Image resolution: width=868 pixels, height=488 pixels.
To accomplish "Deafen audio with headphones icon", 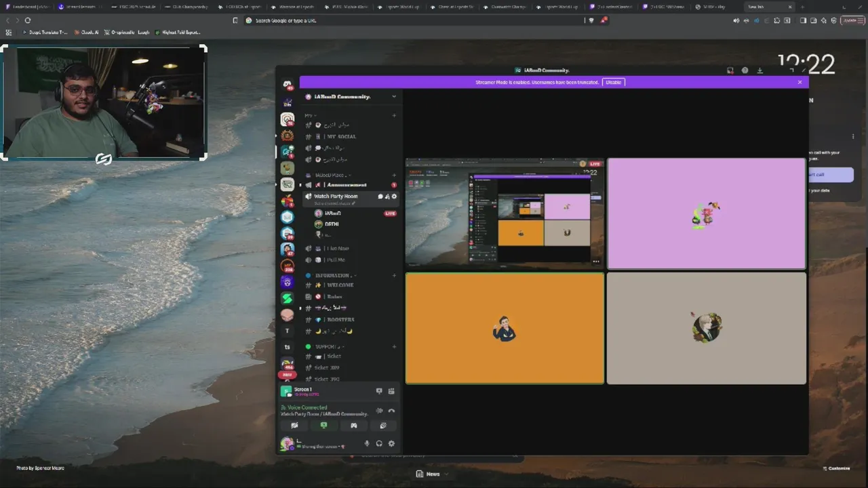I will click(x=379, y=444).
